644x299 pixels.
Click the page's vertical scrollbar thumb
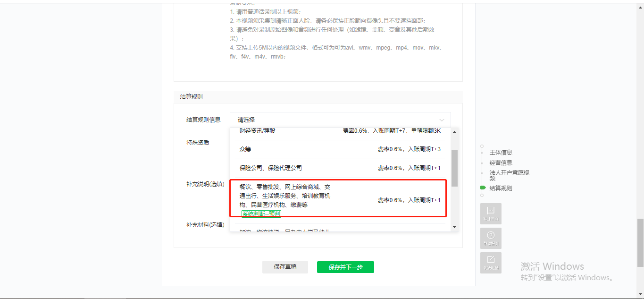click(x=640, y=242)
